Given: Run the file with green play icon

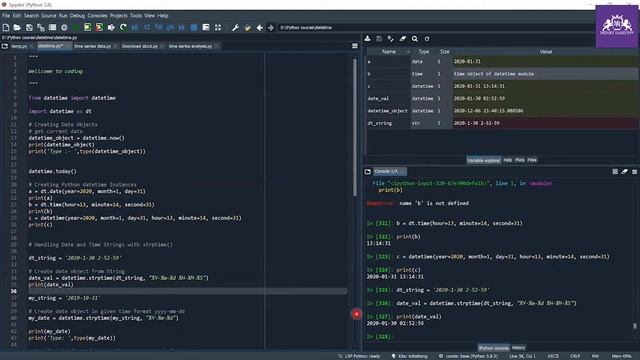Looking at the screenshot, I should [x=76, y=27].
